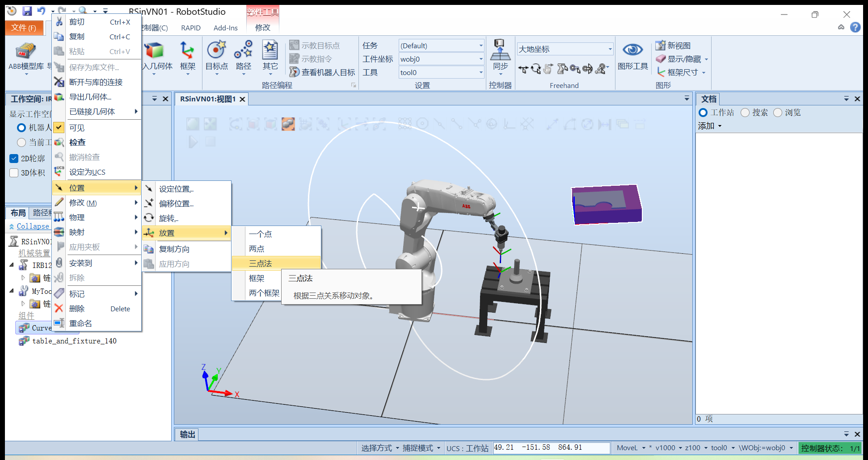The width and height of the screenshot is (868, 460).
Task: Click the 路径 path icon
Action: click(243, 51)
